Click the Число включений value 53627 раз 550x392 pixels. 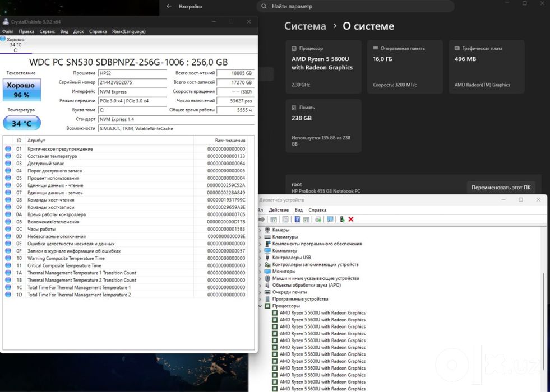(x=235, y=101)
